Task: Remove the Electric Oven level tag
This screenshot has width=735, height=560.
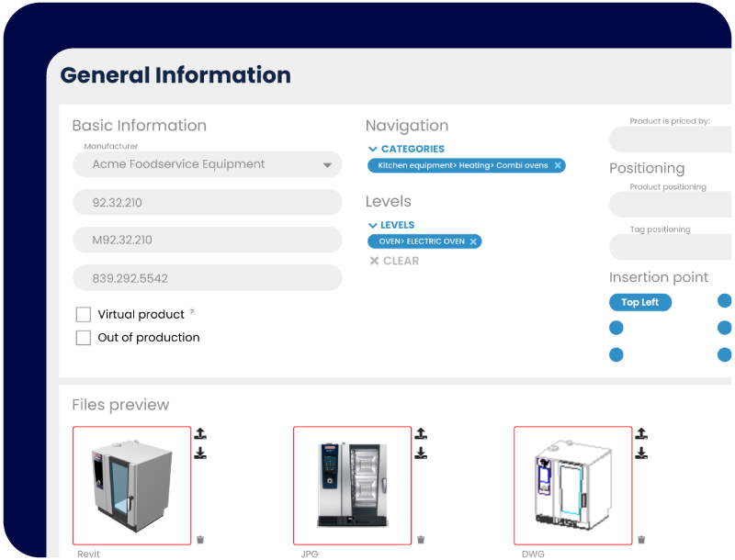Action: coord(473,241)
